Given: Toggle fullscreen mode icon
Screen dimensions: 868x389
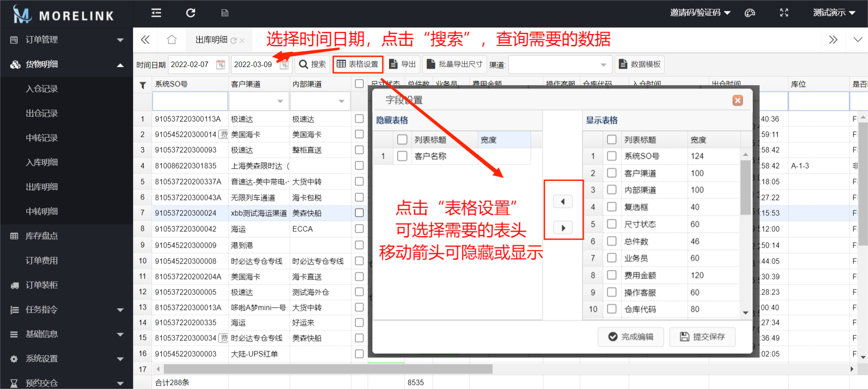Looking at the screenshot, I should (x=784, y=13).
